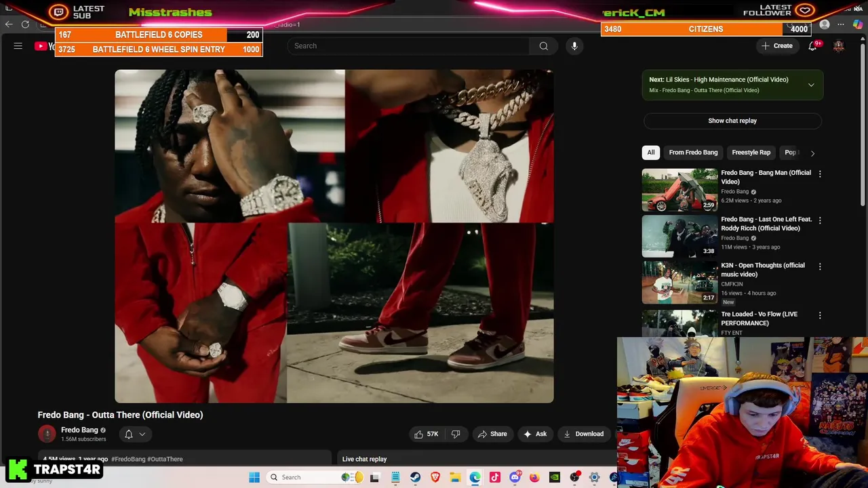Open Discord from the taskbar

click(515, 477)
